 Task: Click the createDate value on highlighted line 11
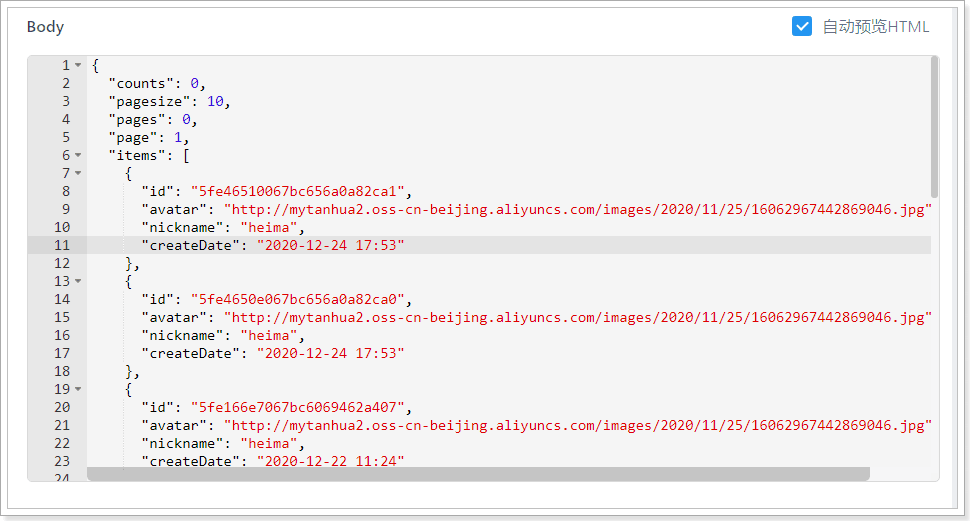(x=330, y=245)
